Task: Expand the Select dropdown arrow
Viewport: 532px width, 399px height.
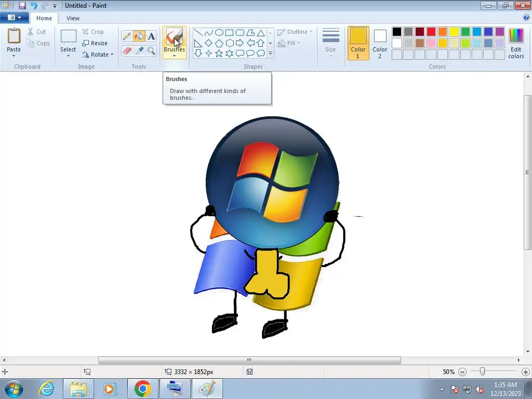Action: (68, 56)
